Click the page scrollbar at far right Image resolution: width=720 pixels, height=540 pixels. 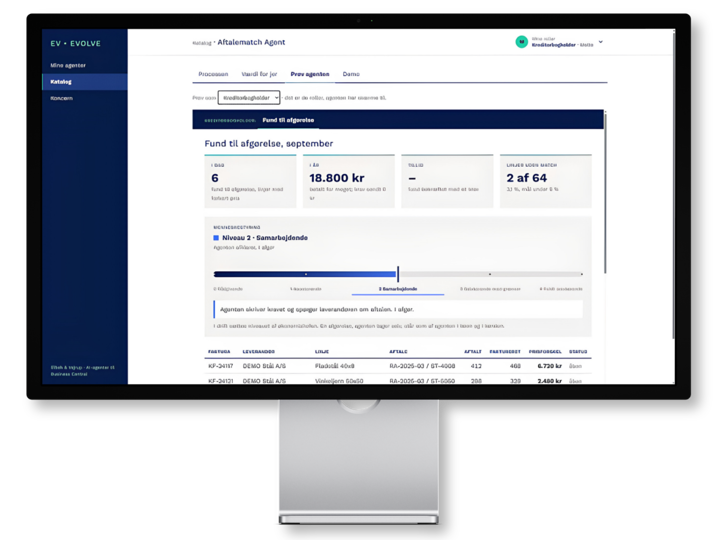(674, 184)
